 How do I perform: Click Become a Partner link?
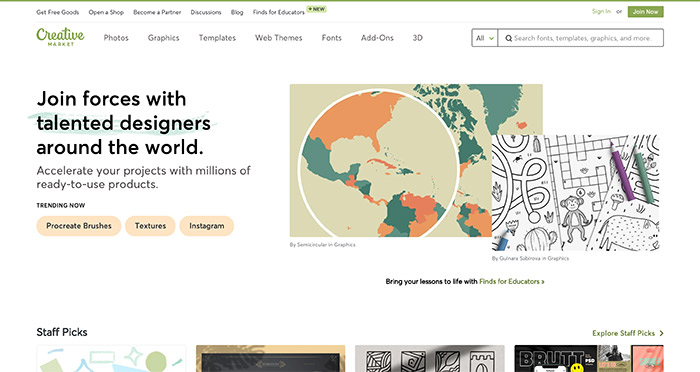[157, 12]
